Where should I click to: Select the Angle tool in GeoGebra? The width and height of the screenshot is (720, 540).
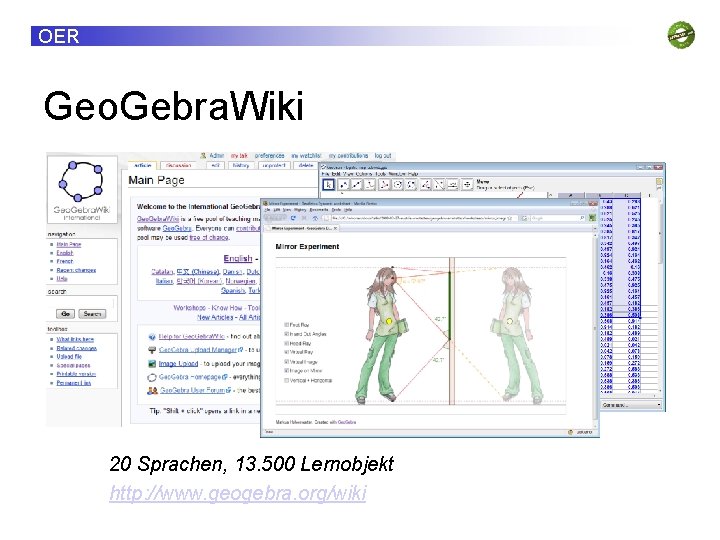426,185
